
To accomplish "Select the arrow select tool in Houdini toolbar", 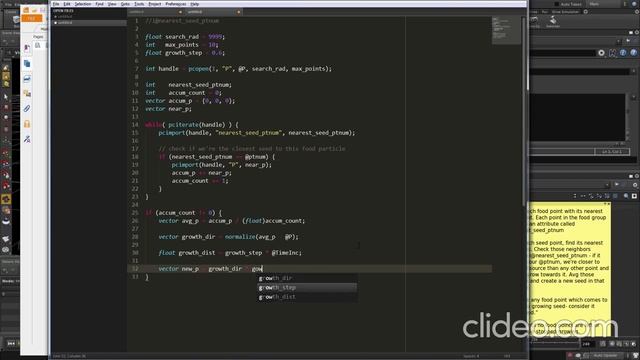I will [x=6, y=97].
